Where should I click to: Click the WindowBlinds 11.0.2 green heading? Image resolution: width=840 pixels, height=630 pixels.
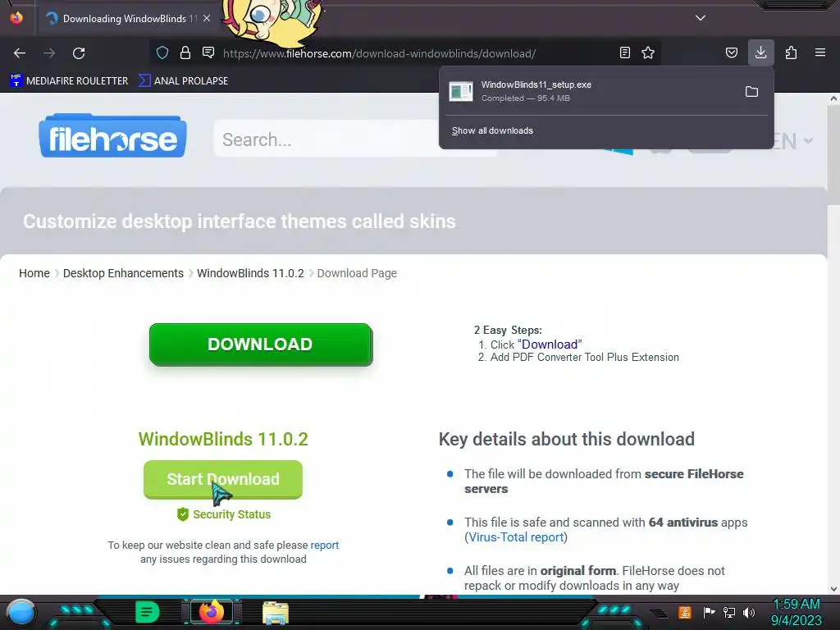223,440
